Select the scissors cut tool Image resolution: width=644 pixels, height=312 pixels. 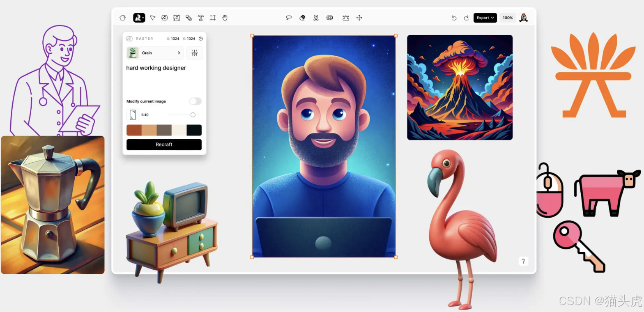[x=316, y=18]
